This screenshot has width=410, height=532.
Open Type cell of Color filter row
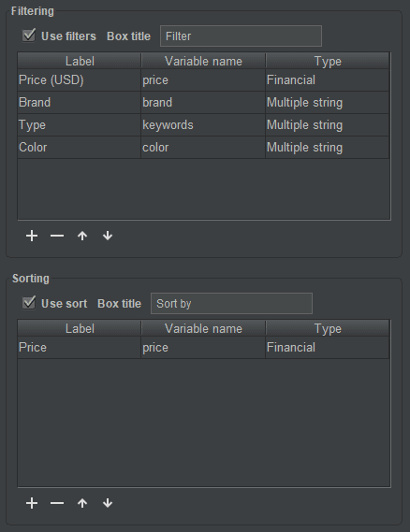[327, 147]
